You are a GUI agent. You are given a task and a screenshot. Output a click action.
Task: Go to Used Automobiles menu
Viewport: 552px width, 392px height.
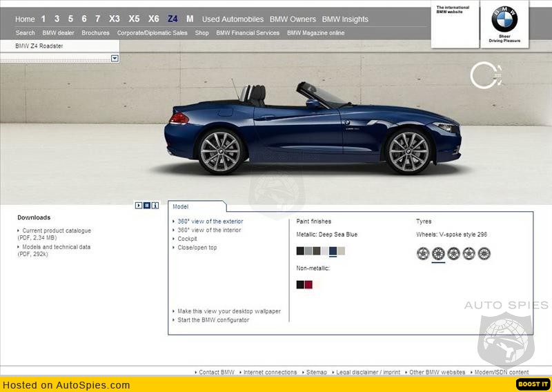(233, 19)
